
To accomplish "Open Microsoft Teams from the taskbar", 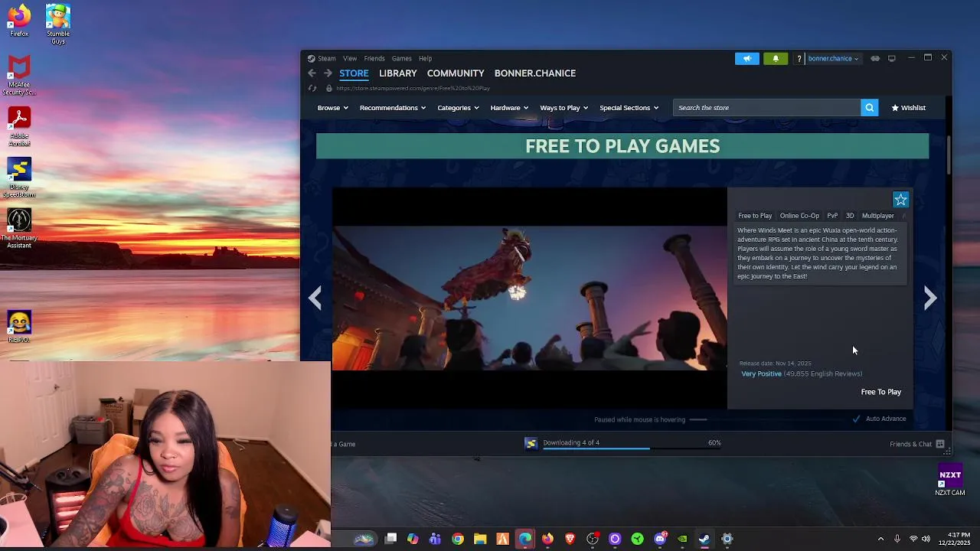I will coord(435,539).
